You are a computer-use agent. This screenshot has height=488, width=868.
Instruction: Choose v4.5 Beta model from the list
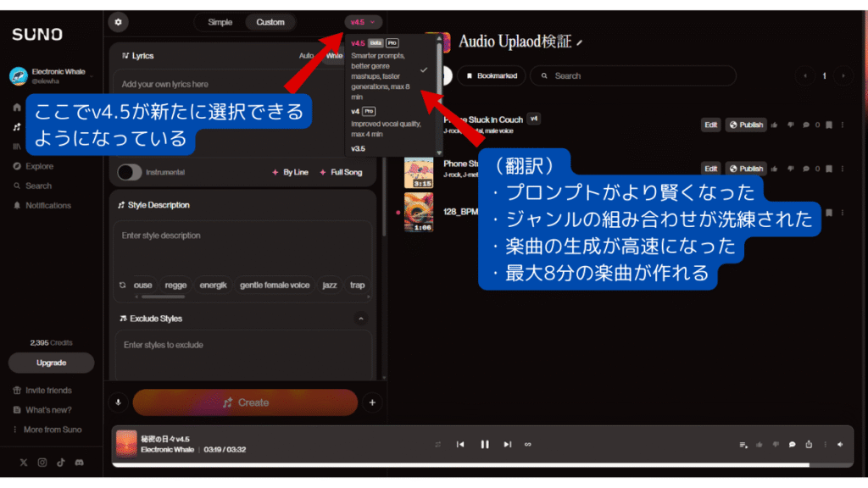click(x=389, y=69)
